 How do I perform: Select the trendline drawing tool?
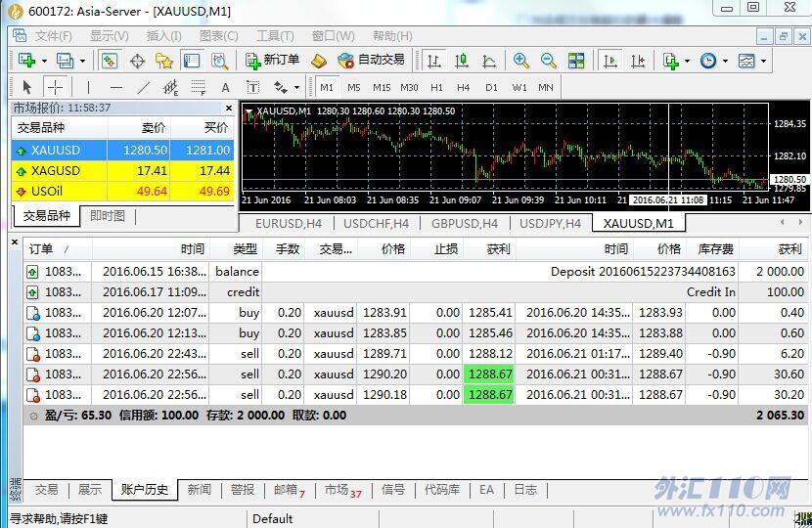144,87
